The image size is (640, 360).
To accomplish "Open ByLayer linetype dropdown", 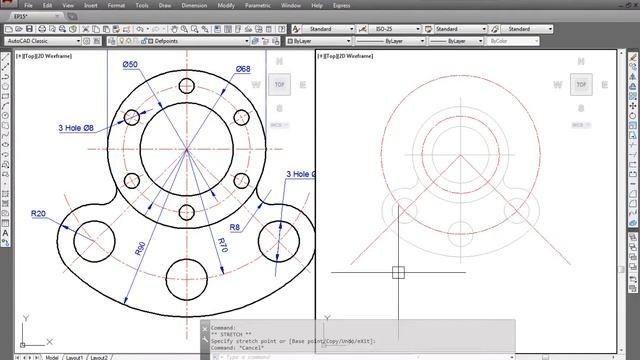I will [x=422, y=41].
